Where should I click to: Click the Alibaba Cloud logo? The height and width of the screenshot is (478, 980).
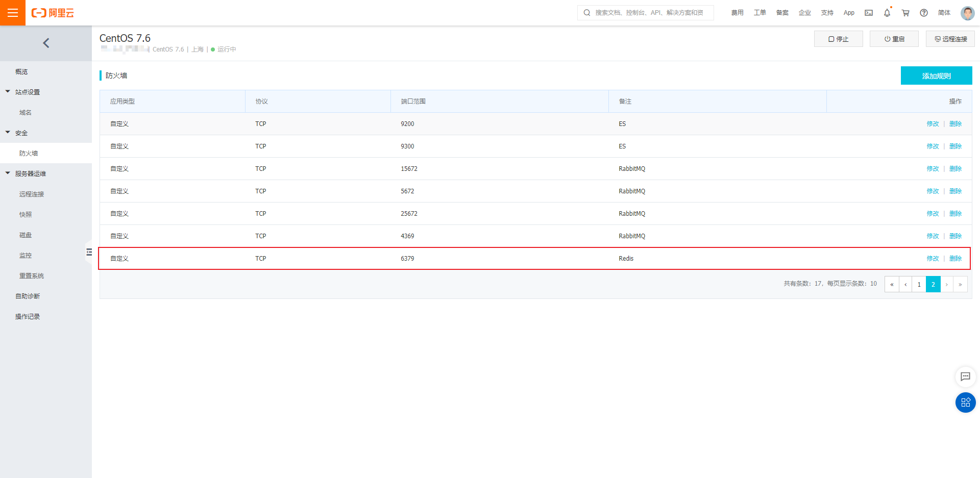(53, 13)
